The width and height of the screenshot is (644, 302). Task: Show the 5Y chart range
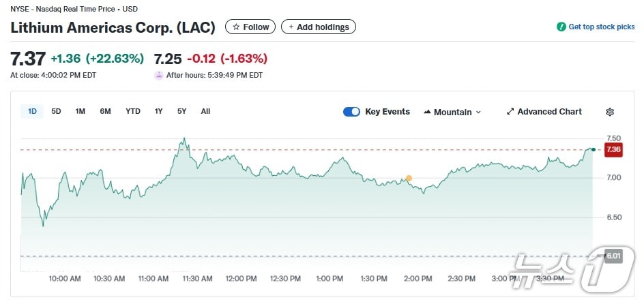(181, 111)
